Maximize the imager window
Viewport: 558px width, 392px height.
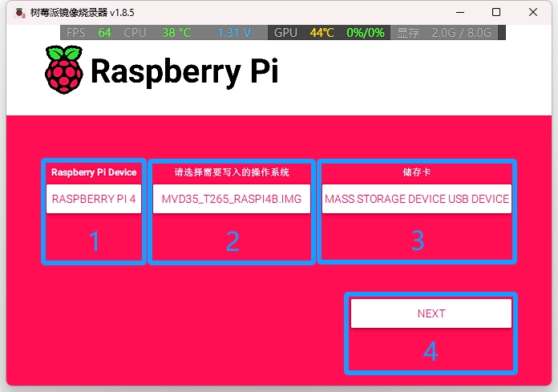[x=496, y=13]
